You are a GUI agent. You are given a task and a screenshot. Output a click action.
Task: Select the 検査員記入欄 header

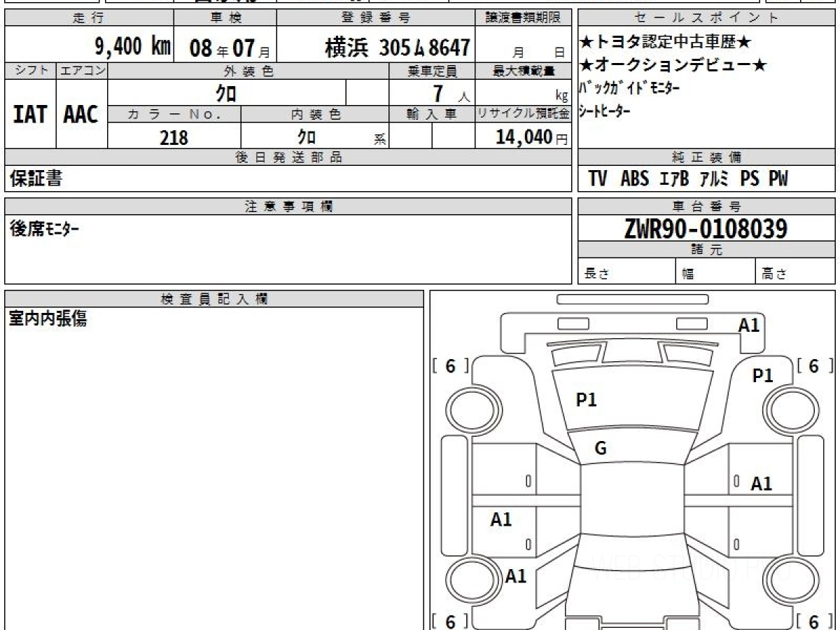click(x=214, y=299)
